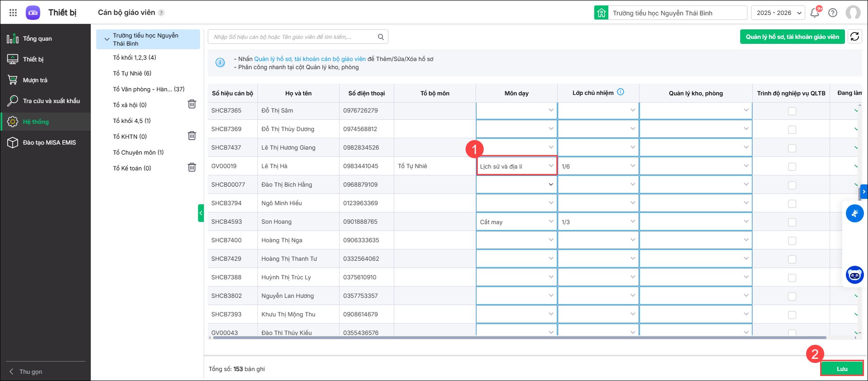Open the 2025 - 2026 school year dropdown
Screen dimensions: 868x381
778,13
